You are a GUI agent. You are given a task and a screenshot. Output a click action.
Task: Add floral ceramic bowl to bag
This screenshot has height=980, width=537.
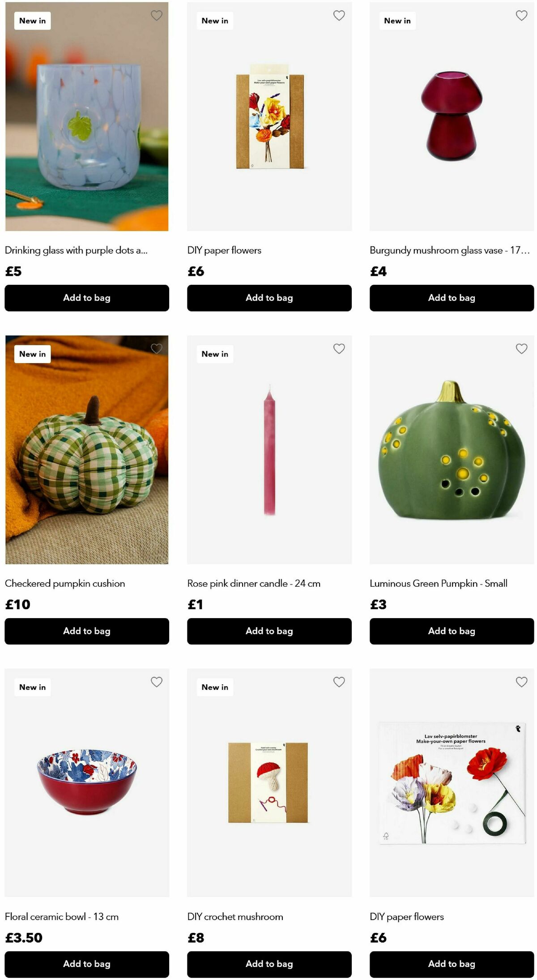point(86,964)
